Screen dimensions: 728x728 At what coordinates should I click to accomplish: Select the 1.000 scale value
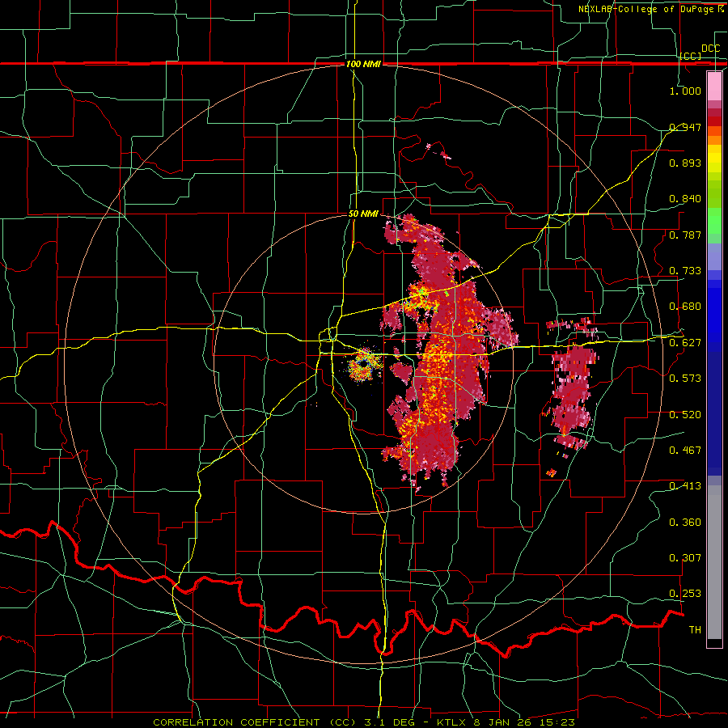click(685, 91)
